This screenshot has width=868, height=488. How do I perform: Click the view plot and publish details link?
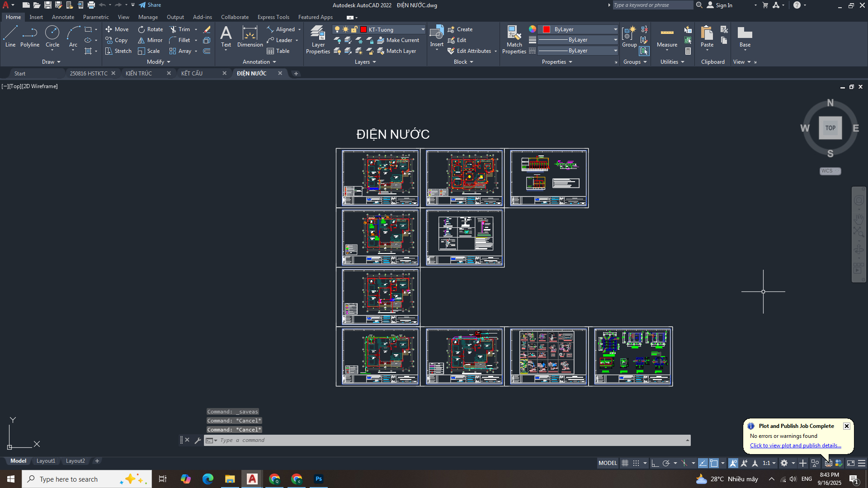(795, 446)
